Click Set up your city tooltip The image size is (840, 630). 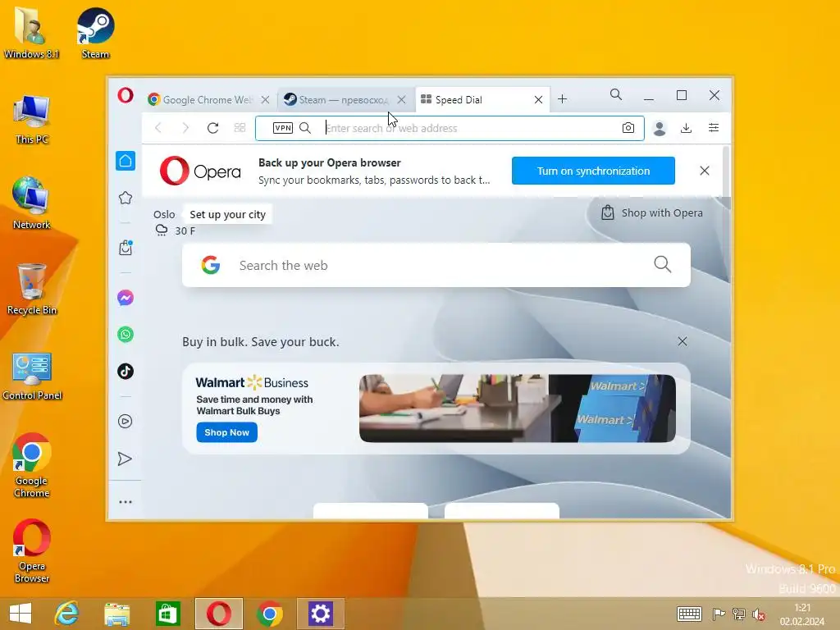coord(228,214)
